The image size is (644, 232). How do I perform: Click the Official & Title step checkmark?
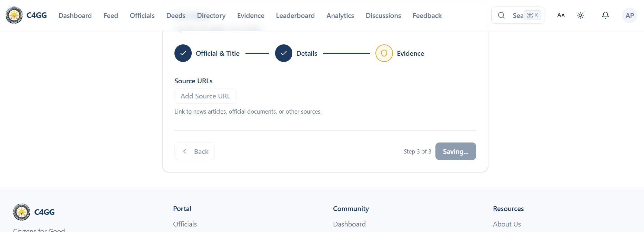[183, 53]
